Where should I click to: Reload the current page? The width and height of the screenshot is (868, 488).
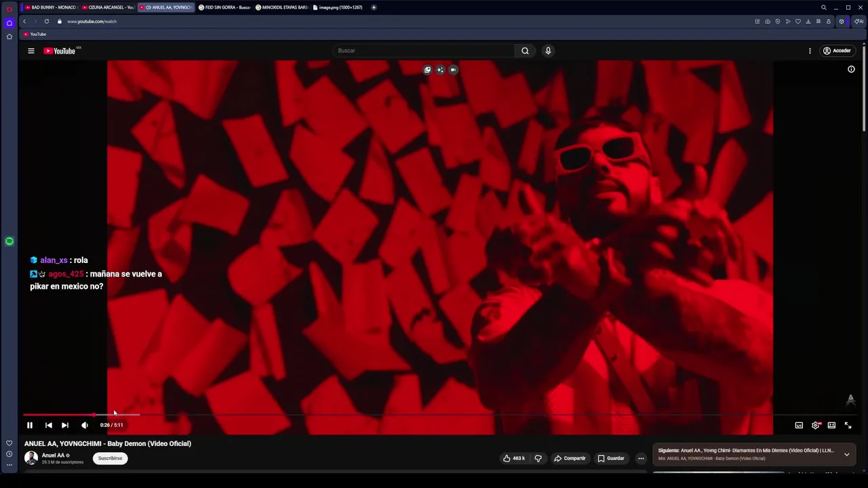tap(47, 21)
